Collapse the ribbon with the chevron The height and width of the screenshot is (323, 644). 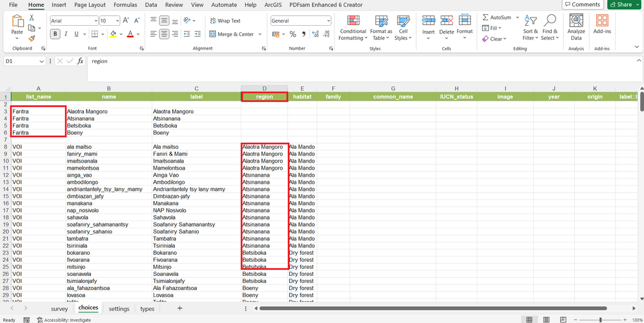pyautogui.click(x=636, y=48)
